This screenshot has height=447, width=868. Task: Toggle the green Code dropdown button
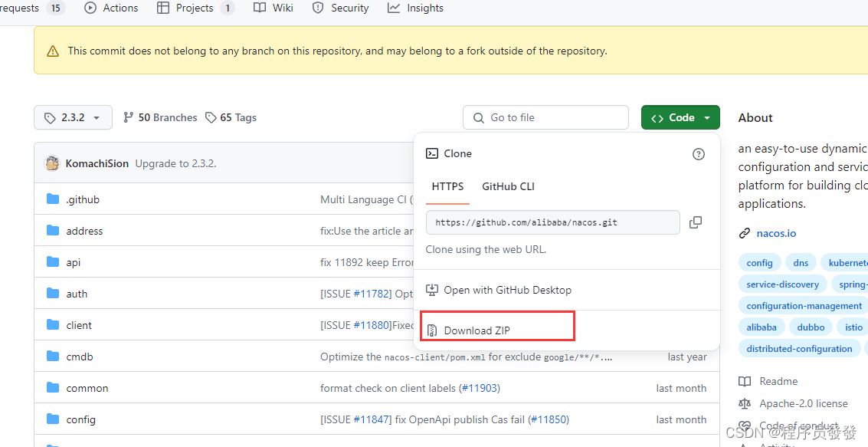(680, 117)
